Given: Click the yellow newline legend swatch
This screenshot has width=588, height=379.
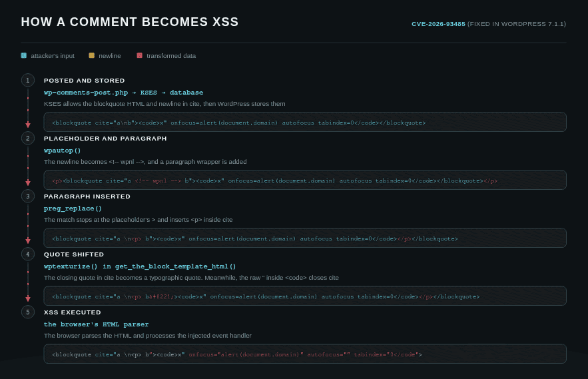Looking at the screenshot, I should [x=91, y=55].
